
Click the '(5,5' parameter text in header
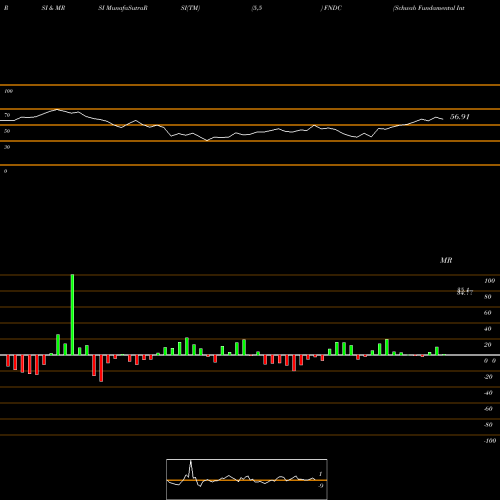pos(257,8)
